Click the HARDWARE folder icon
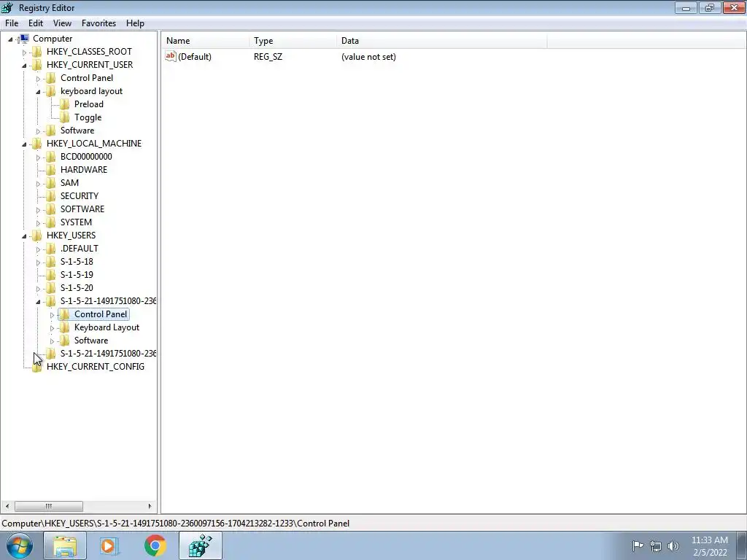 pyautogui.click(x=50, y=169)
